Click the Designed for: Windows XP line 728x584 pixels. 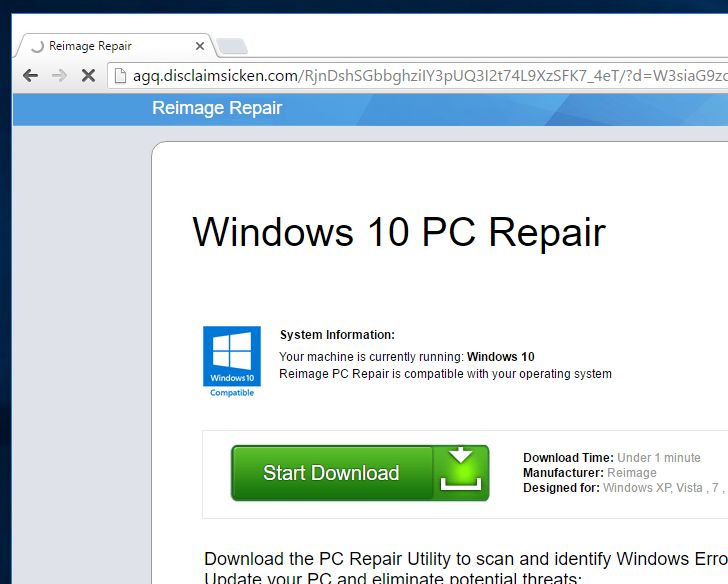point(624,488)
